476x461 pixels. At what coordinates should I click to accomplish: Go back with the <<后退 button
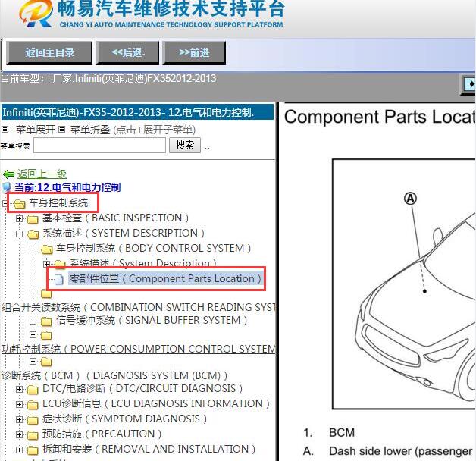coord(128,53)
